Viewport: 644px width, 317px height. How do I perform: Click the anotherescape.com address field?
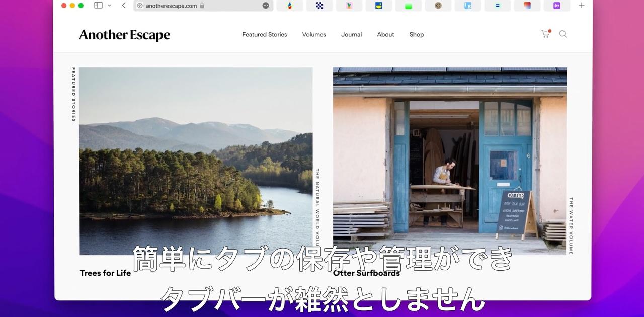203,6
